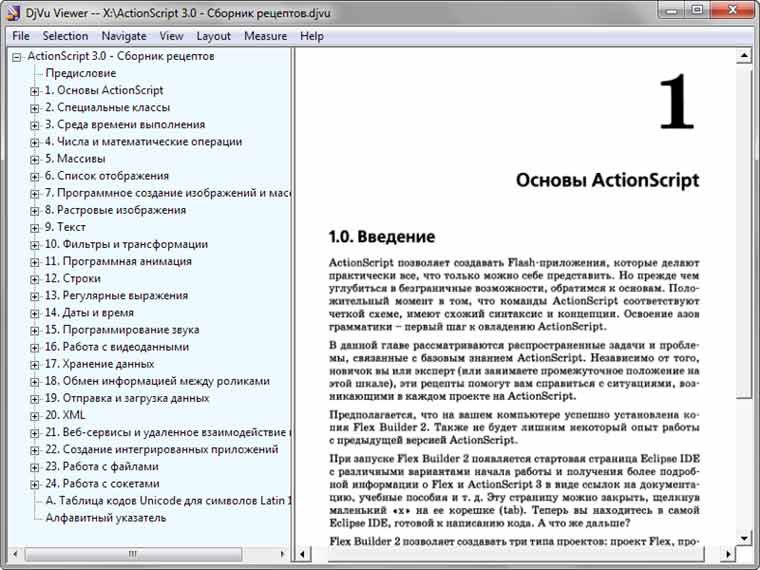Expand chapter 10 Фильтры и трансформации node
Image resolution: width=760 pixels, height=570 pixels.
34,245
